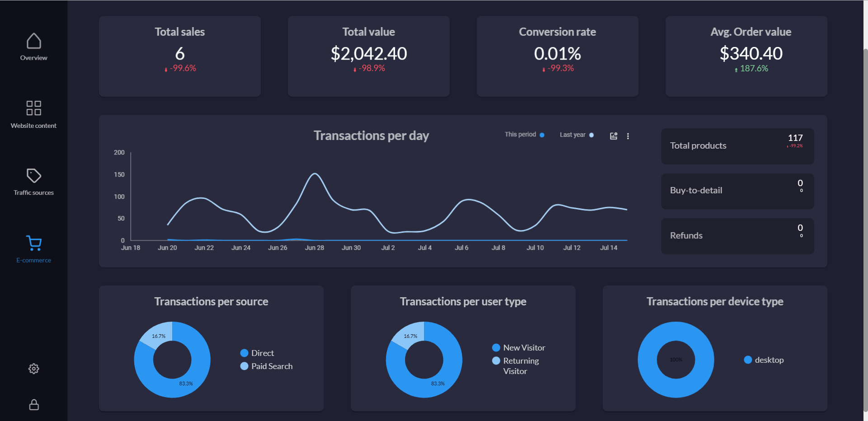
Task: Click Total sales value 6
Action: point(180,53)
